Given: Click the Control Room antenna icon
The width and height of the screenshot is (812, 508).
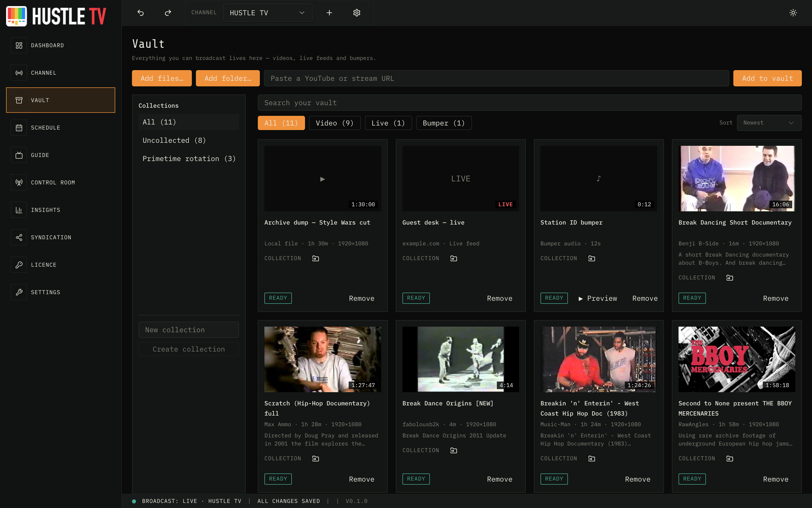Looking at the screenshot, I should (19, 182).
